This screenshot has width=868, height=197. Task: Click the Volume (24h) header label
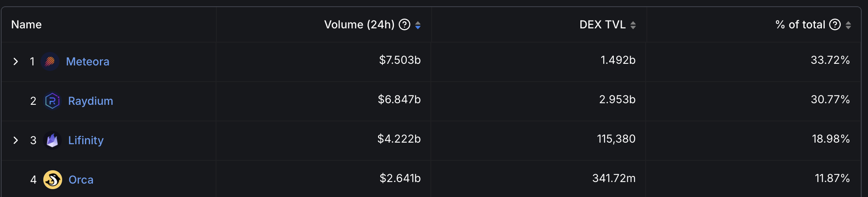coord(359,25)
